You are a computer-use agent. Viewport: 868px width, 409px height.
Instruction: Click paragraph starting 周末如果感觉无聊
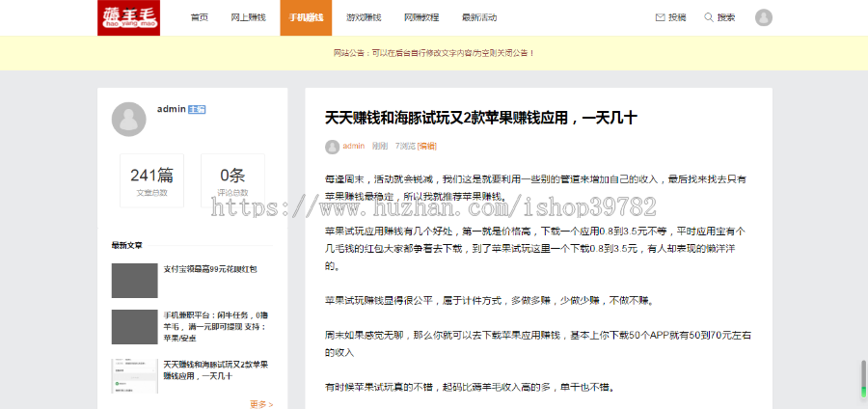(x=538, y=343)
